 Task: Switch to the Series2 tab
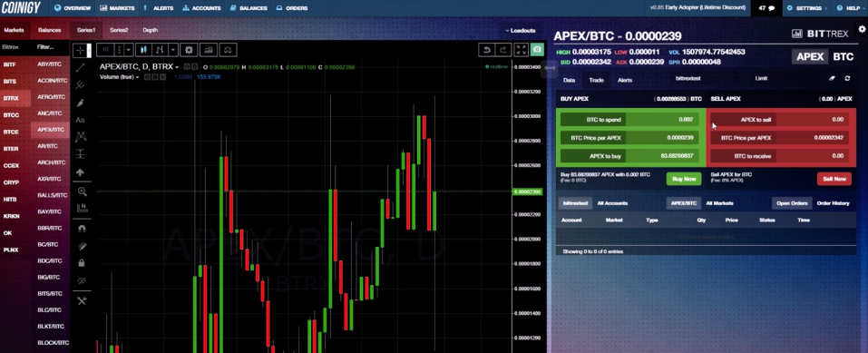[x=119, y=30]
